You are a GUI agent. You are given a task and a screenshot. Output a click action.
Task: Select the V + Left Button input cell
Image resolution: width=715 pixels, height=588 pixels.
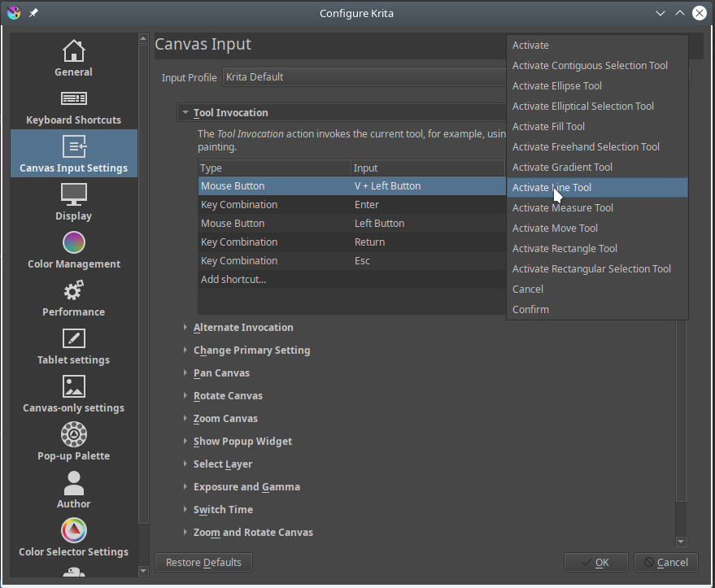(428, 186)
